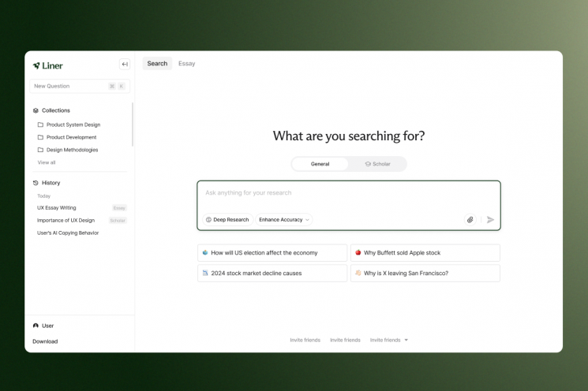The width and height of the screenshot is (588, 391).
Task: Click the Scholar tag badge in history
Action: point(118,221)
